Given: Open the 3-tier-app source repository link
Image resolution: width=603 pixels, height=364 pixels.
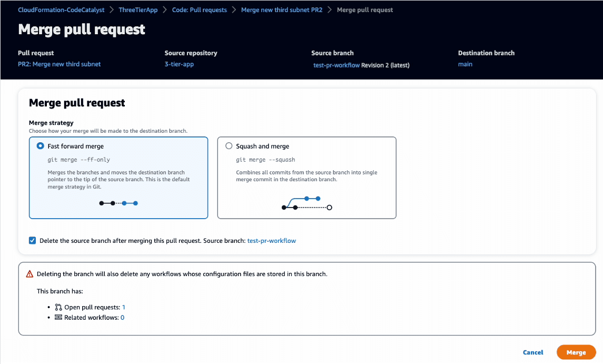Looking at the screenshot, I should [x=179, y=64].
